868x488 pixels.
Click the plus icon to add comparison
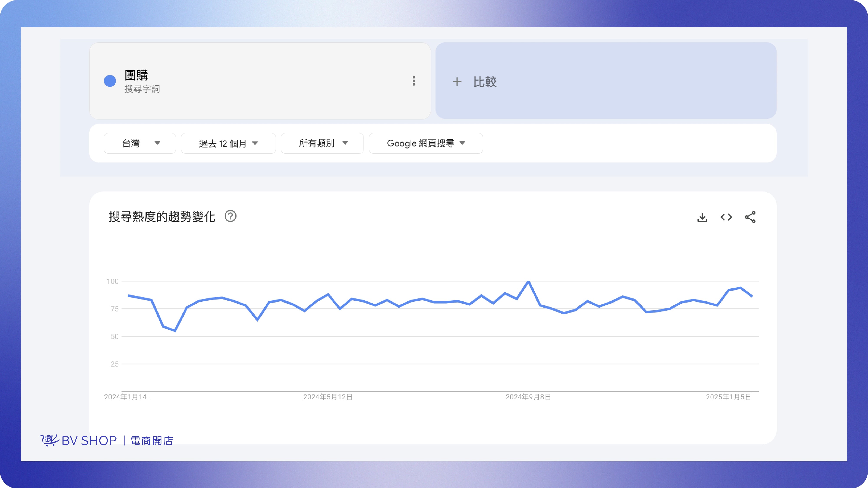(457, 82)
